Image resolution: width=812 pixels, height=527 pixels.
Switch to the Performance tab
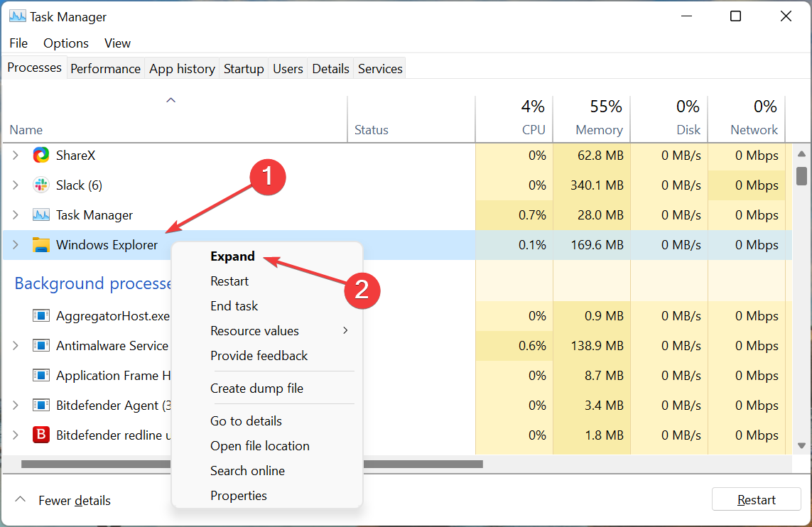click(105, 67)
